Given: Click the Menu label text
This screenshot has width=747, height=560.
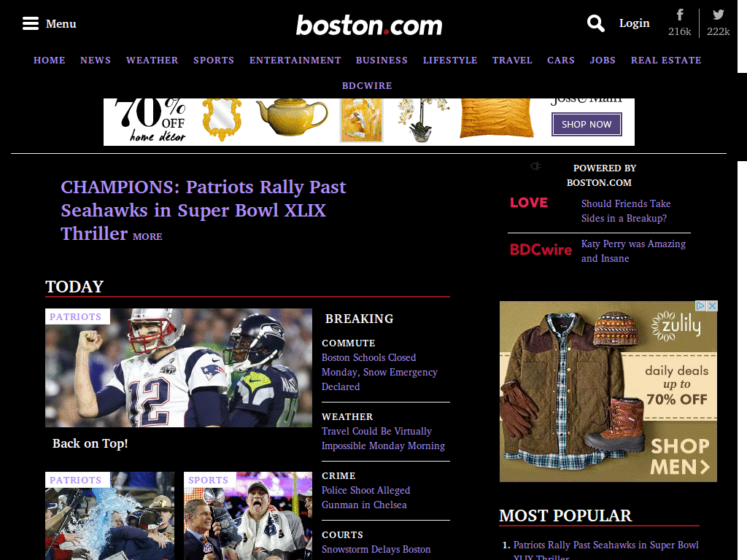Looking at the screenshot, I should coord(61,23).
